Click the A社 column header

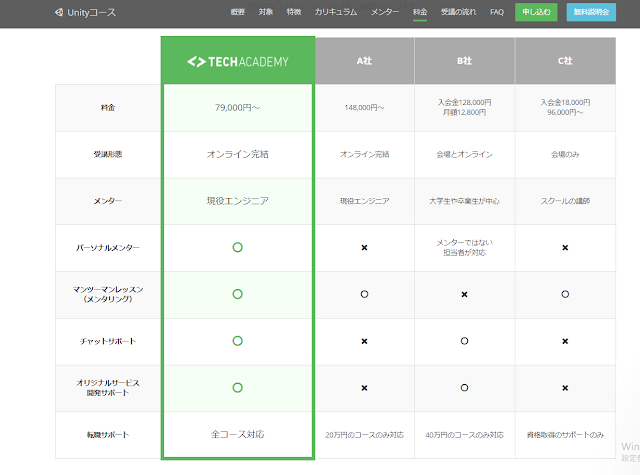[x=364, y=61]
